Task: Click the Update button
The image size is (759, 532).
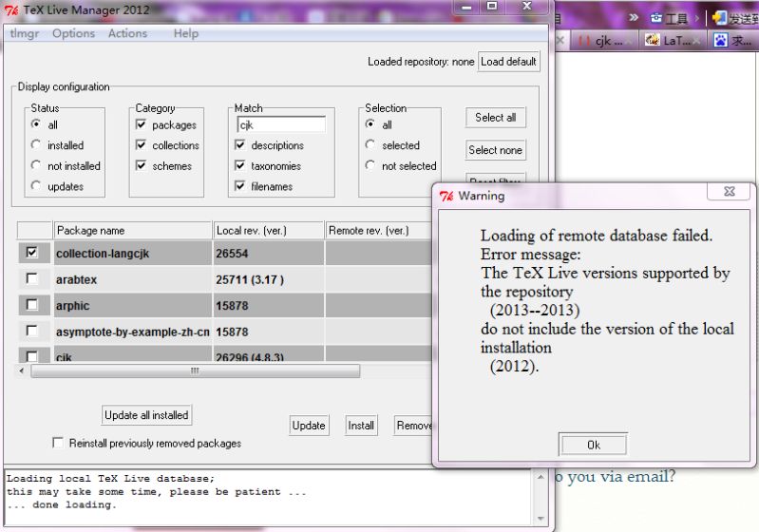Action: click(309, 426)
